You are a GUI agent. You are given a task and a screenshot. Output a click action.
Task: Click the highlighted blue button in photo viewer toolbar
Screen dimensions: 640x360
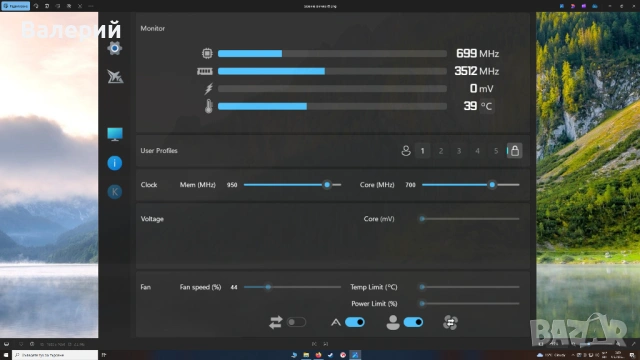pos(15,6)
